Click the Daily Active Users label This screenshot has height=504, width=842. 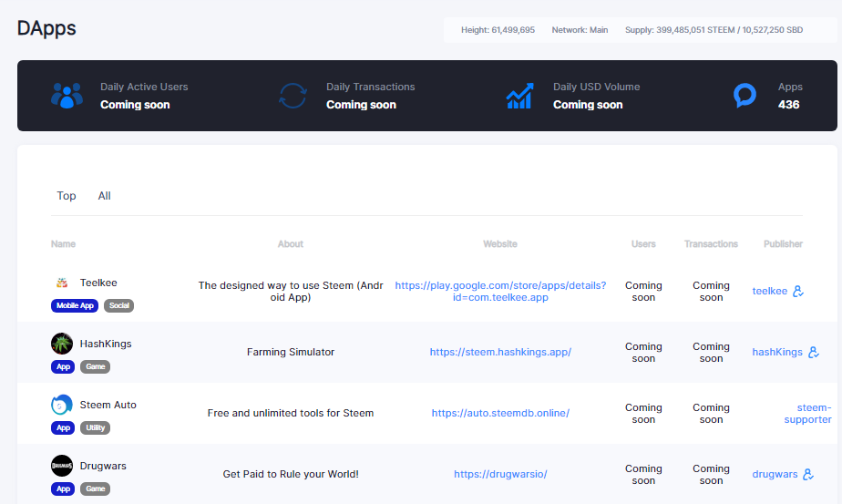pyautogui.click(x=144, y=87)
